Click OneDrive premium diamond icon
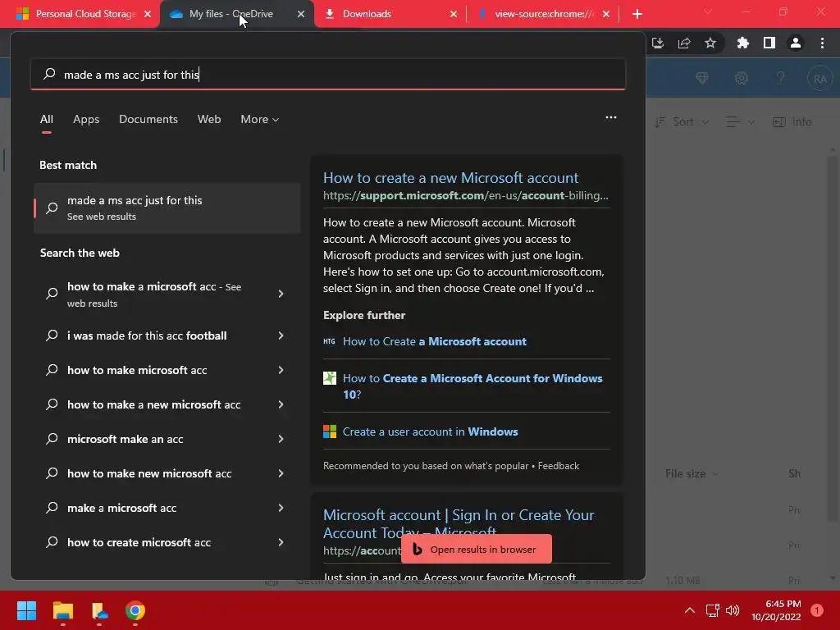The height and width of the screenshot is (630, 840). tap(702, 78)
